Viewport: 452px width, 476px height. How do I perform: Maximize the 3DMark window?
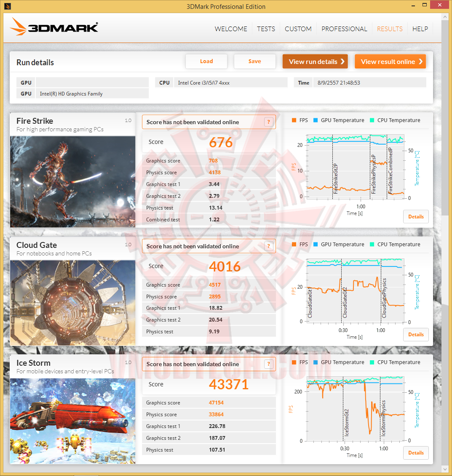click(425, 5)
